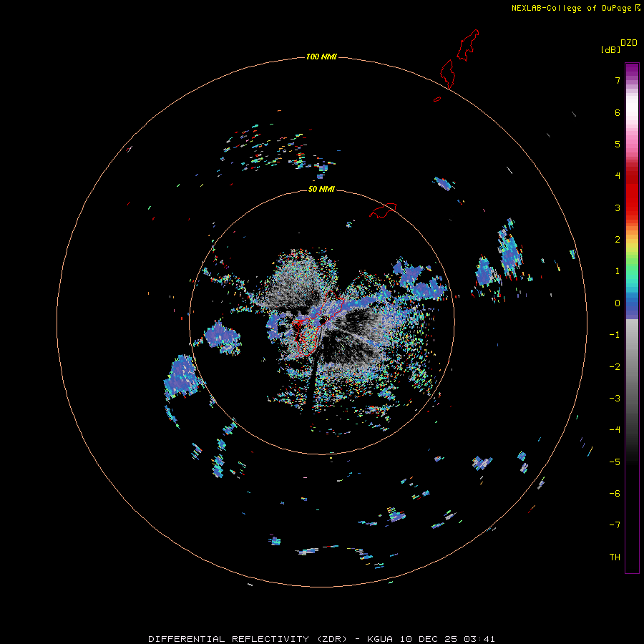Image resolution: width=644 pixels, height=644 pixels.
Task: Click the 6 value on the color scale
Action: 618,112
